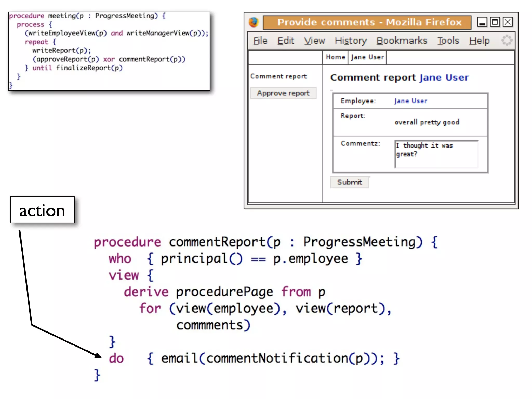The image size is (532, 399).
Task: Minimize the Firefox window
Action: 482,22
